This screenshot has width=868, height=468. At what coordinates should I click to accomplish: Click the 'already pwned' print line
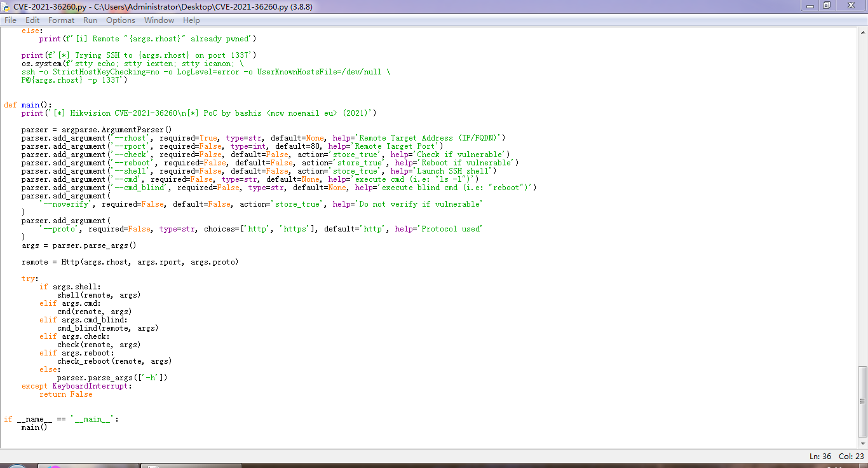[147, 39]
